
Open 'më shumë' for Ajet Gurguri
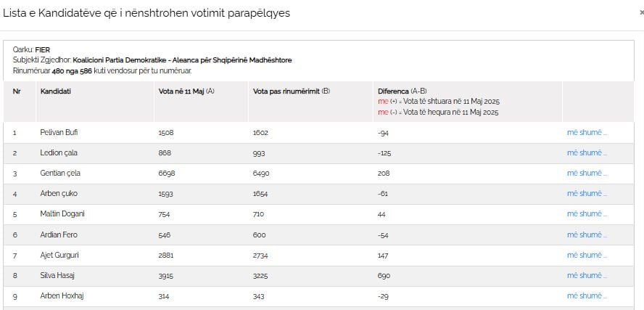(x=587, y=256)
